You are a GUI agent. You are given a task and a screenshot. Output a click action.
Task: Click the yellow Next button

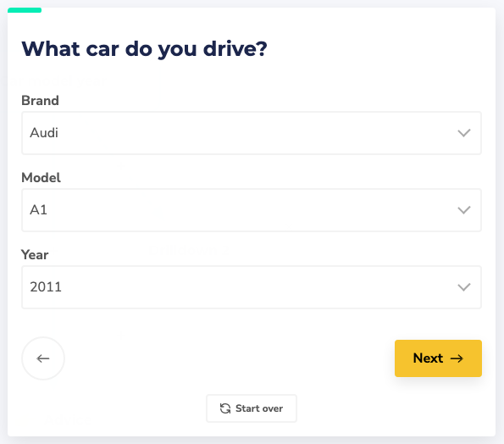coord(438,358)
